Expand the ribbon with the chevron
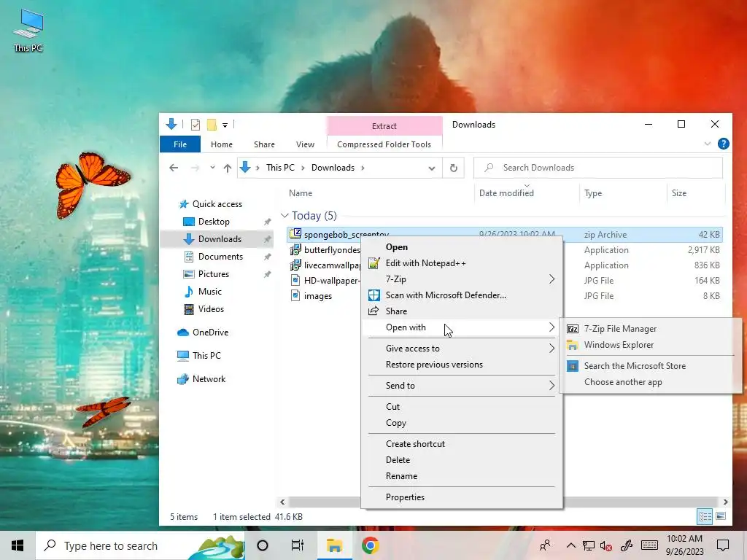This screenshot has width=747, height=560. tap(708, 144)
